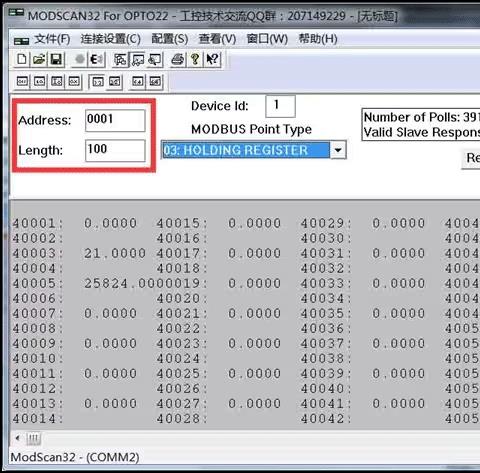The width and height of the screenshot is (480, 473).
Task: Select Double Float (6.4) format icon
Action: 138,81
